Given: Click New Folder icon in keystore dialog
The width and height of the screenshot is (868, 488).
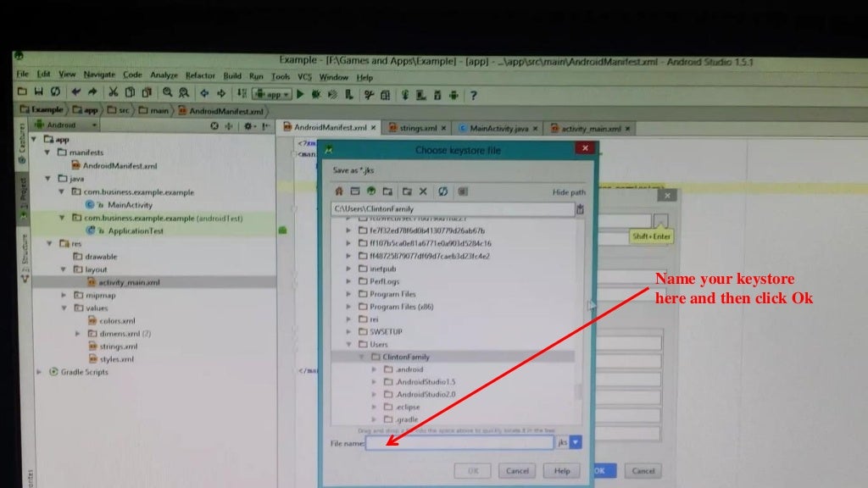Looking at the screenshot, I should pyautogui.click(x=407, y=191).
